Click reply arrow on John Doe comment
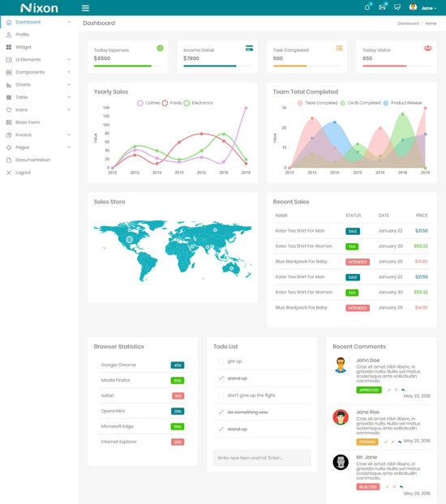446x504 pixels. tap(403, 390)
